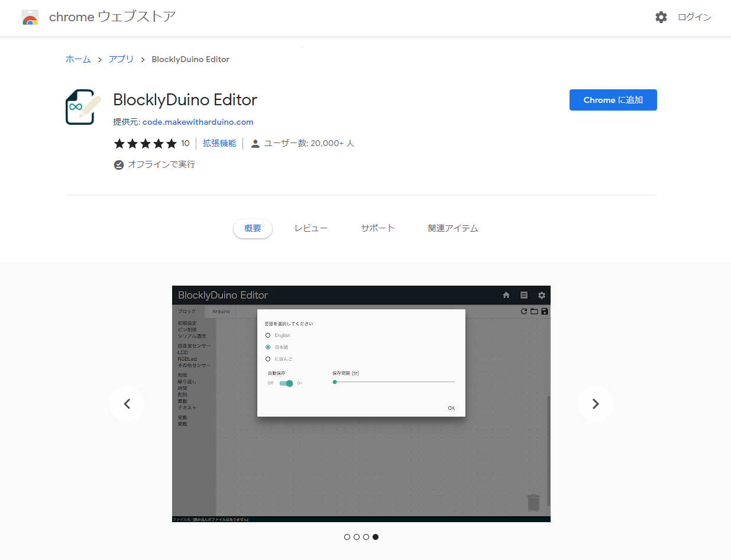Click 繰り返し in the preview block list
The width and height of the screenshot is (731, 560).
coord(187,381)
